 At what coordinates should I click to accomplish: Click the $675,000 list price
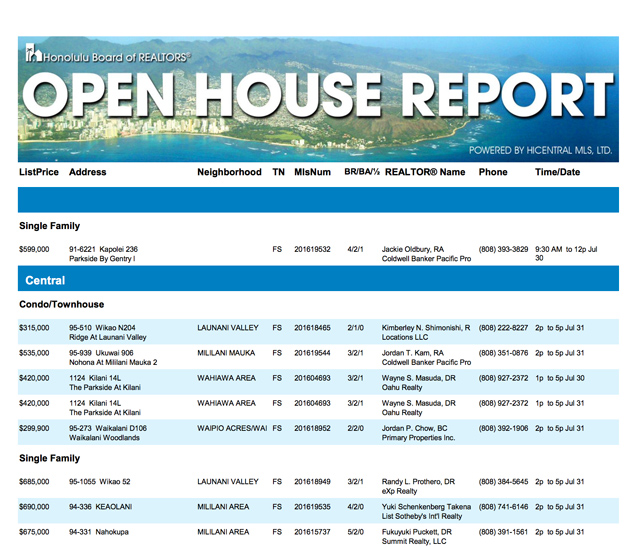[x=34, y=532]
